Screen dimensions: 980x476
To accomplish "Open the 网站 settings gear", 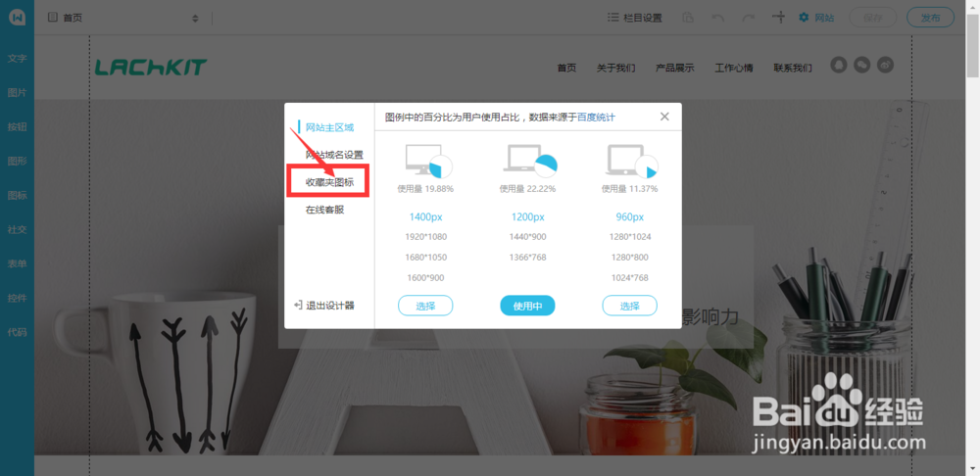I will pyautogui.click(x=816, y=18).
